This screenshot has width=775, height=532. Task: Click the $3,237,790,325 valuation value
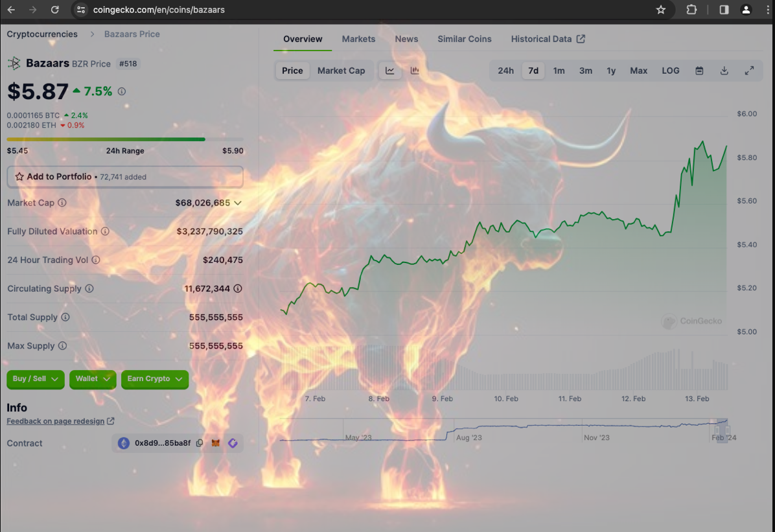click(x=209, y=231)
